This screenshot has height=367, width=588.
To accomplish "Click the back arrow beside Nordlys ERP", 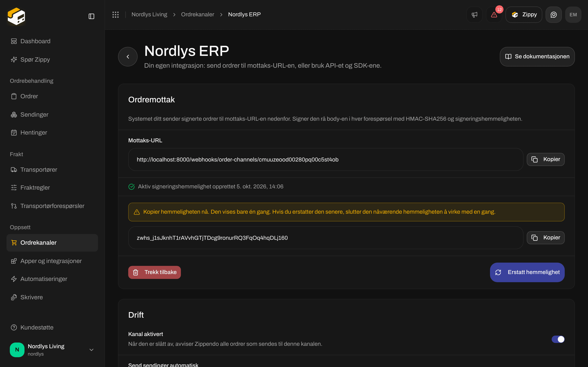I will pyautogui.click(x=128, y=56).
